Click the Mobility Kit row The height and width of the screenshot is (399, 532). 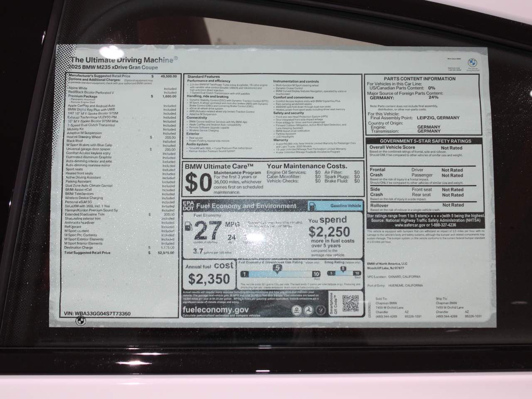coord(122,129)
